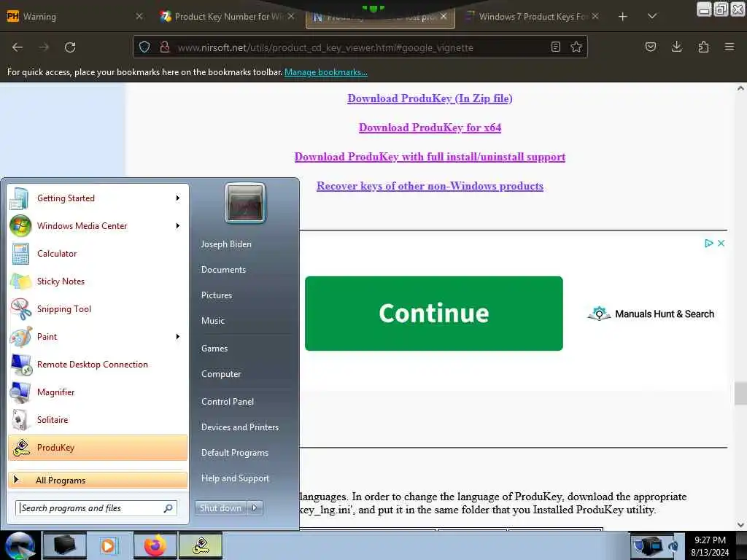Open the black folder taskbar icon
The width and height of the screenshot is (747, 560).
point(64,545)
